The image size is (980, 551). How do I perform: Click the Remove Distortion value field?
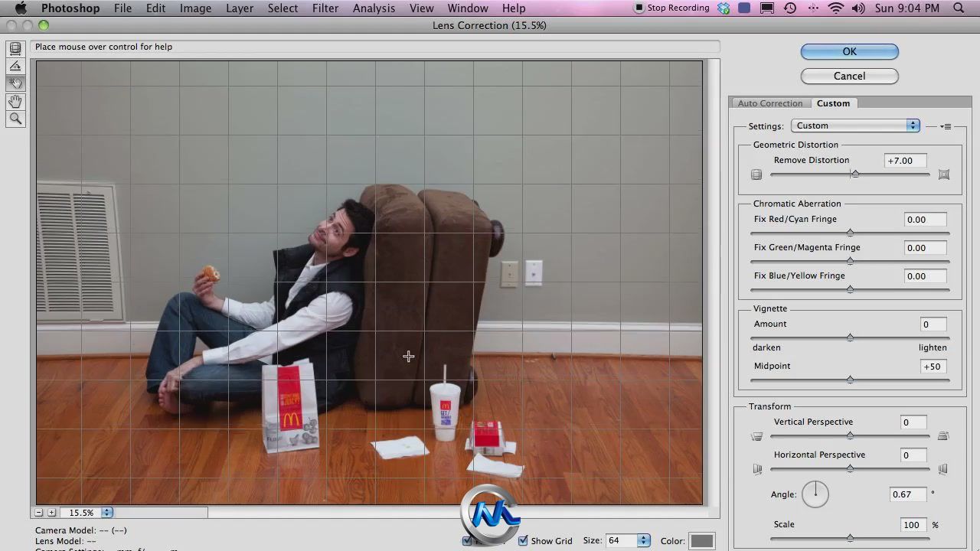pos(905,161)
